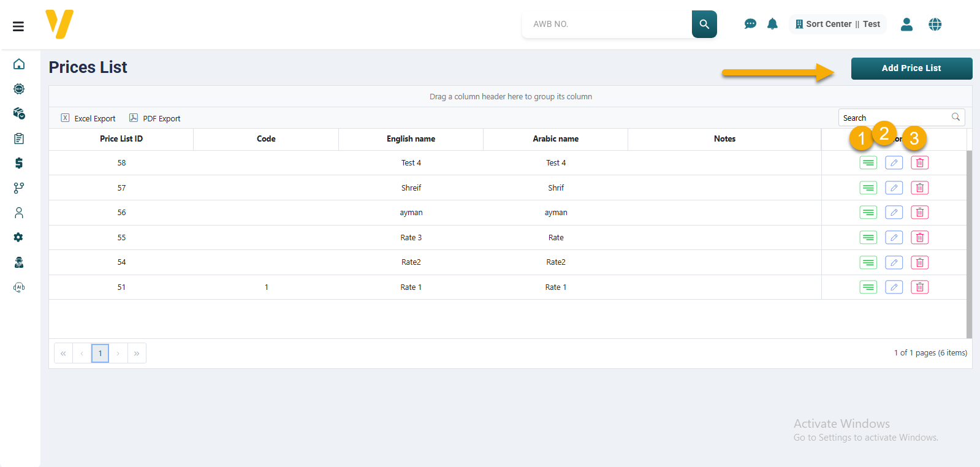
Task: Open the chat messages icon
Action: point(750,24)
